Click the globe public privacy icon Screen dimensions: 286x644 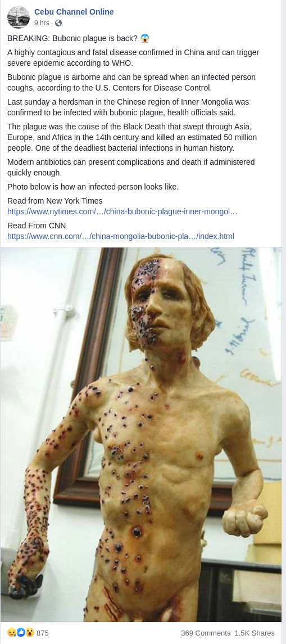58,23
